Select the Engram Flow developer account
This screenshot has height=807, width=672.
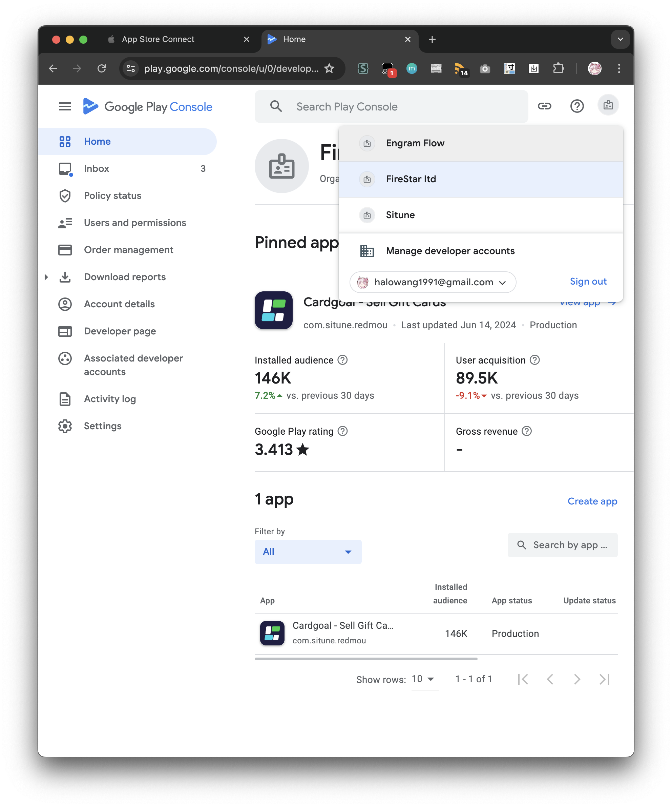(x=480, y=143)
